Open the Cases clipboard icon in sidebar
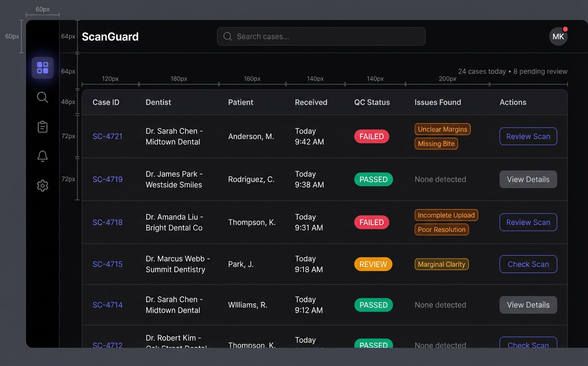Viewport: 588px width, 366px height. [x=43, y=126]
